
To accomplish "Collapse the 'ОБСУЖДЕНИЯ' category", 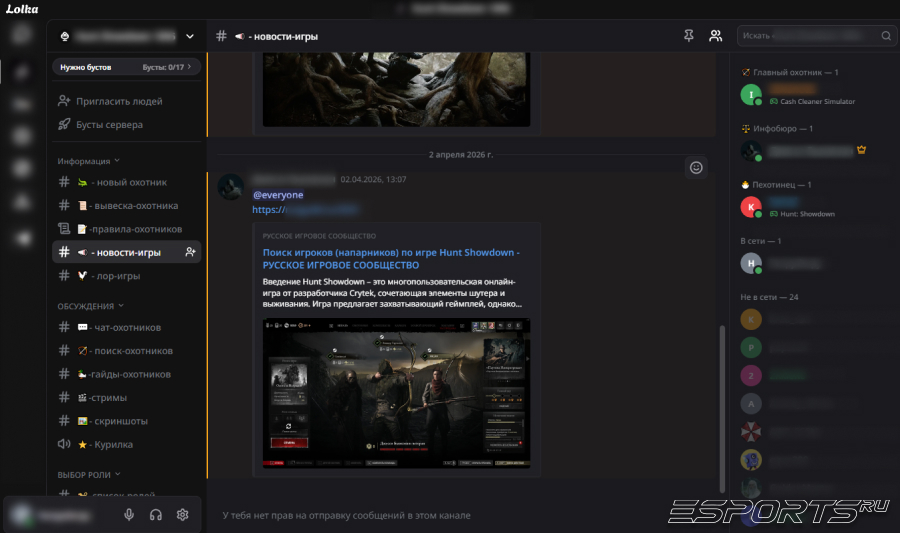I will [90, 306].
